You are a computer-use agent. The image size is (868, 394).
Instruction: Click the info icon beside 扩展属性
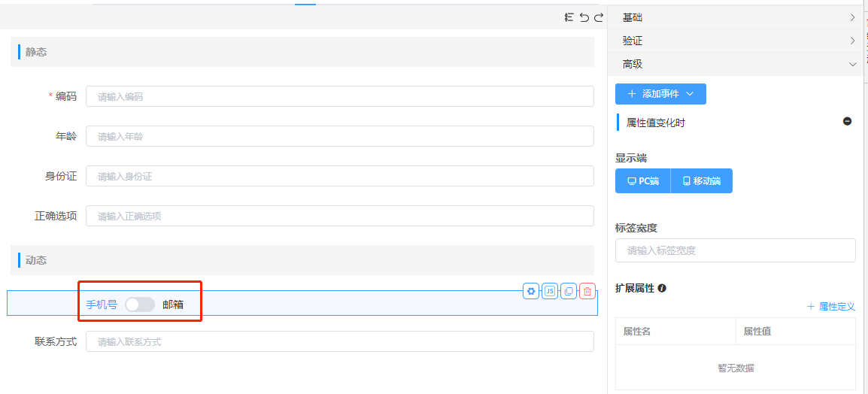tap(662, 288)
